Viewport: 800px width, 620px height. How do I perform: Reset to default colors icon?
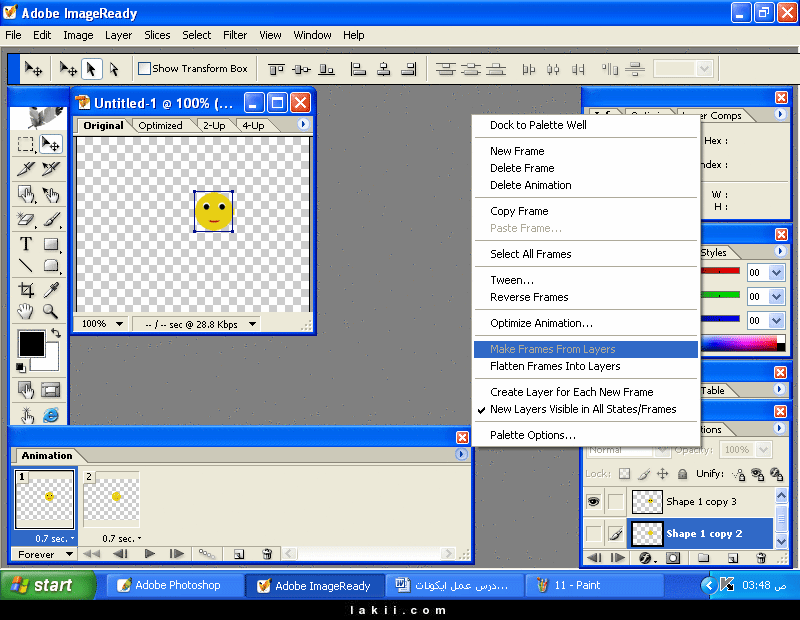coord(20,367)
